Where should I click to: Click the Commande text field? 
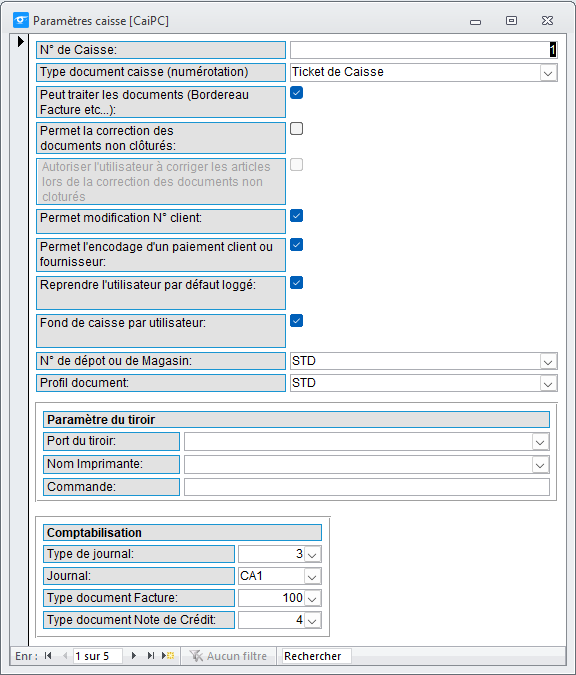click(367, 487)
